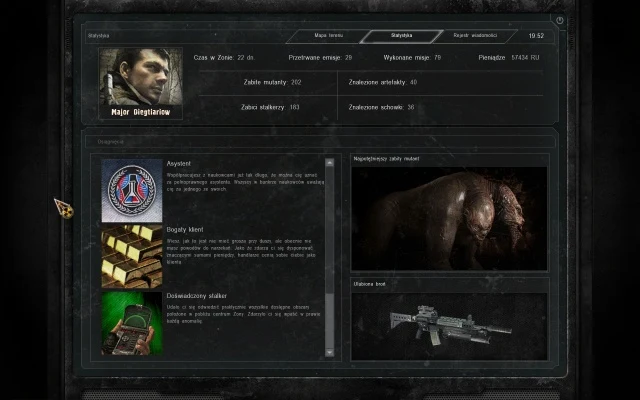
Task: Click the PDA power button icon
Action: click(x=559, y=20)
